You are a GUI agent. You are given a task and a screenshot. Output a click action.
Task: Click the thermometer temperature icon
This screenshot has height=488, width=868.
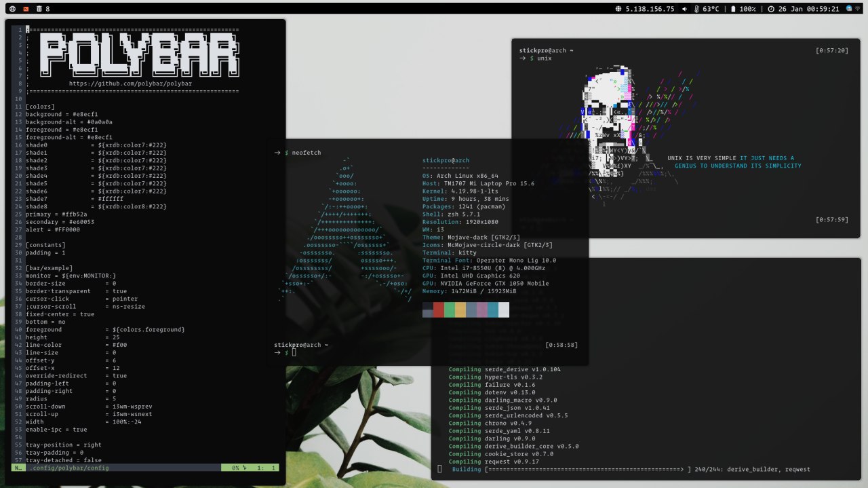pyautogui.click(x=696, y=9)
